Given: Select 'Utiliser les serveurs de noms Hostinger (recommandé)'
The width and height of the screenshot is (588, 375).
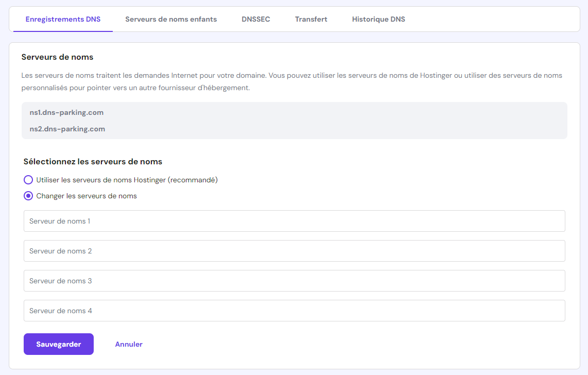Looking at the screenshot, I should [x=28, y=180].
